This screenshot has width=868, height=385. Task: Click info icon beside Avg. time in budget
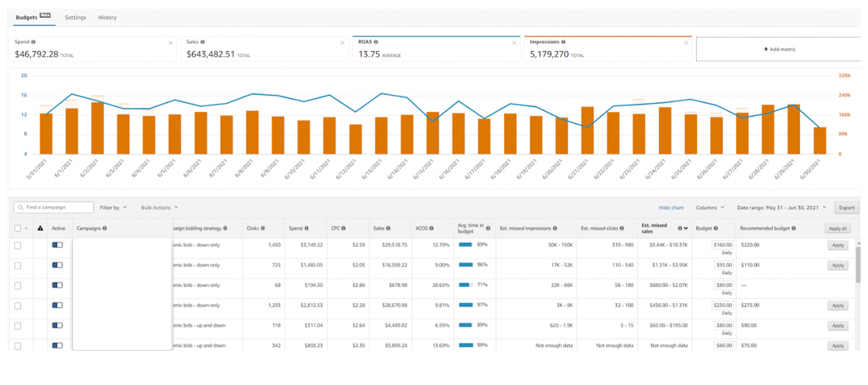(489, 228)
